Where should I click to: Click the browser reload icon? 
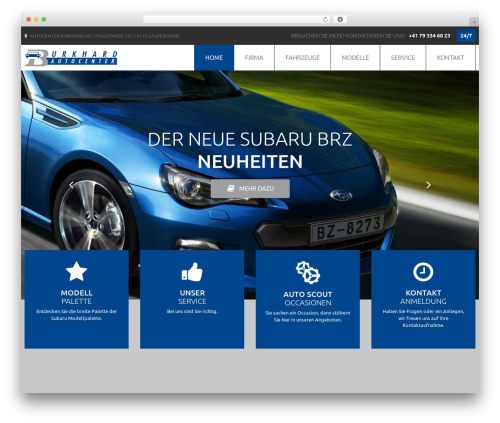click(x=325, y=19)
